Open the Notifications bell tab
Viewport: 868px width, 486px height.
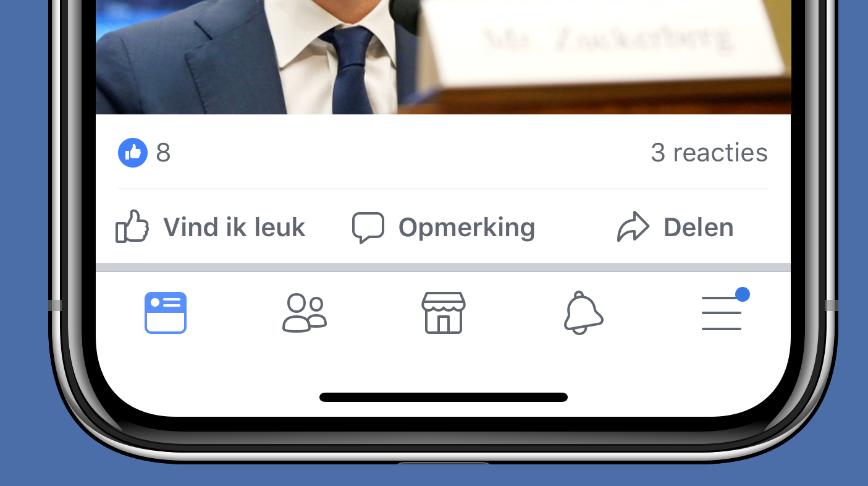(583, 313)
